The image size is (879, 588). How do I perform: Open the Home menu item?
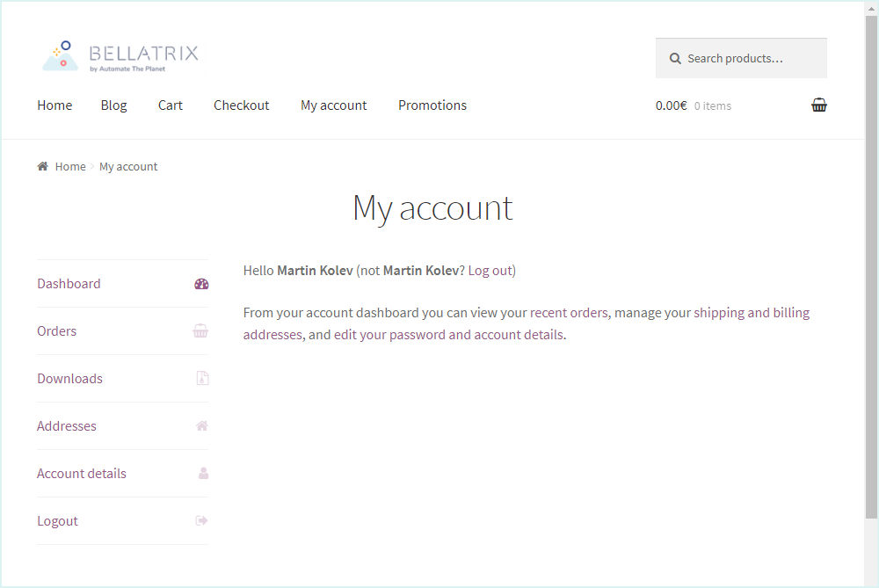54,105
